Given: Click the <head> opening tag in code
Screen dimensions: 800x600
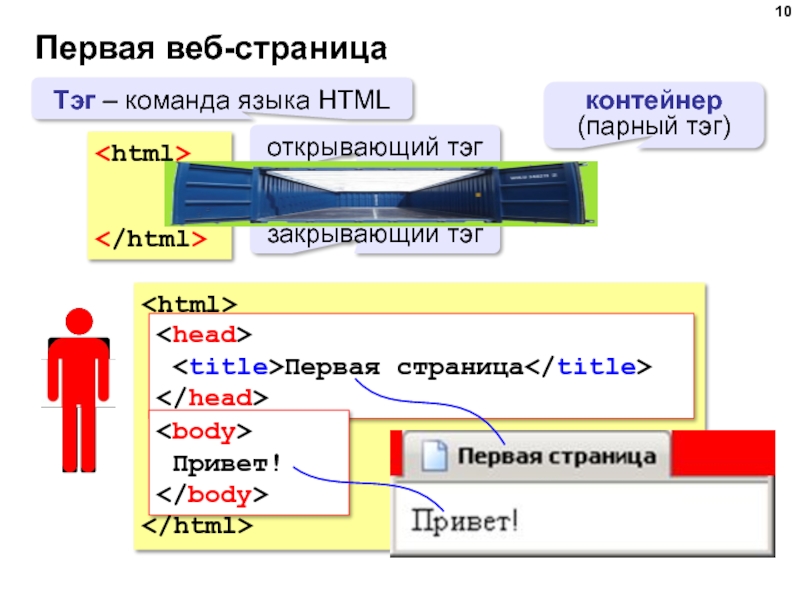Looking at the screenshot, I should (204, 335).
